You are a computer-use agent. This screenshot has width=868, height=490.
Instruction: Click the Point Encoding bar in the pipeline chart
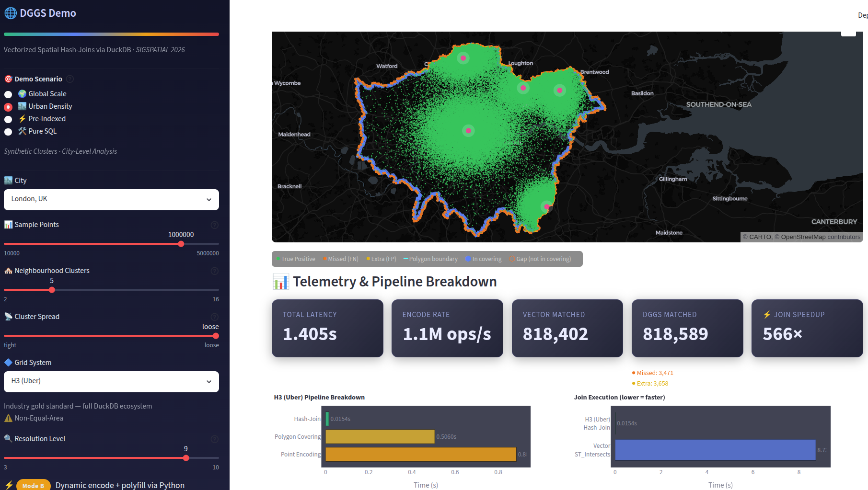coord(421,455)
